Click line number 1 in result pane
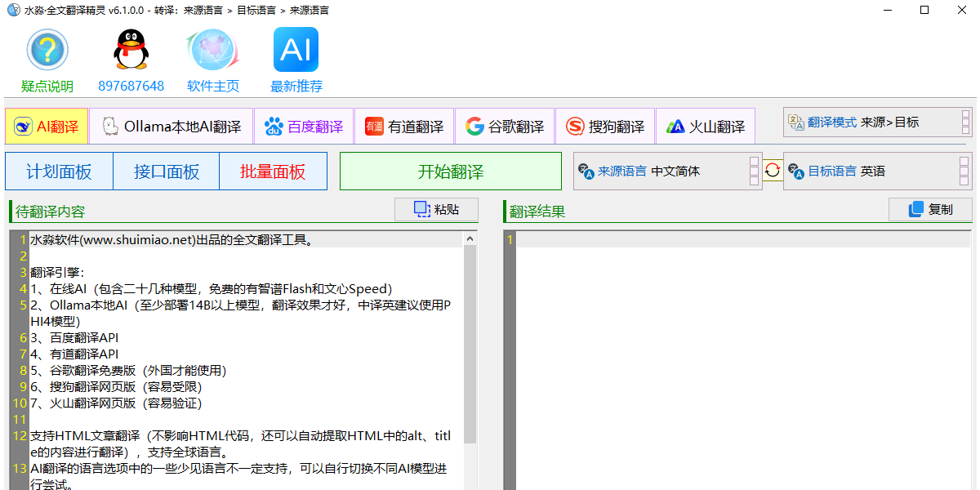Screen dimensions: 980x490 pyautogui.click(x=510, y=239)
